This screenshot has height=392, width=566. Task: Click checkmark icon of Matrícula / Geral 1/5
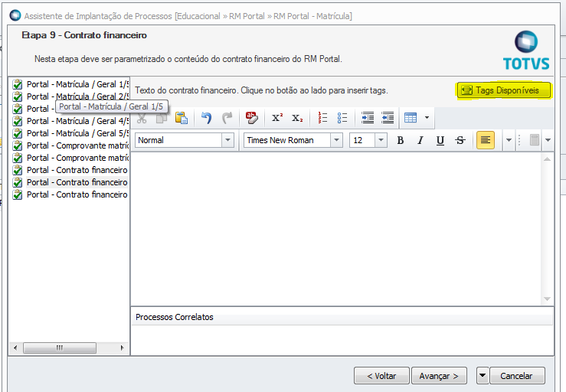(18, 84)
